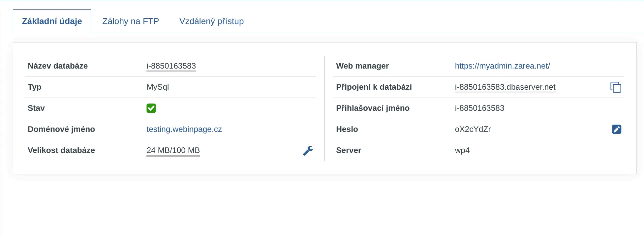
Task: Click the 24 MB/100 MB size value
Action: pyautogui.click(x=173, y=150)
